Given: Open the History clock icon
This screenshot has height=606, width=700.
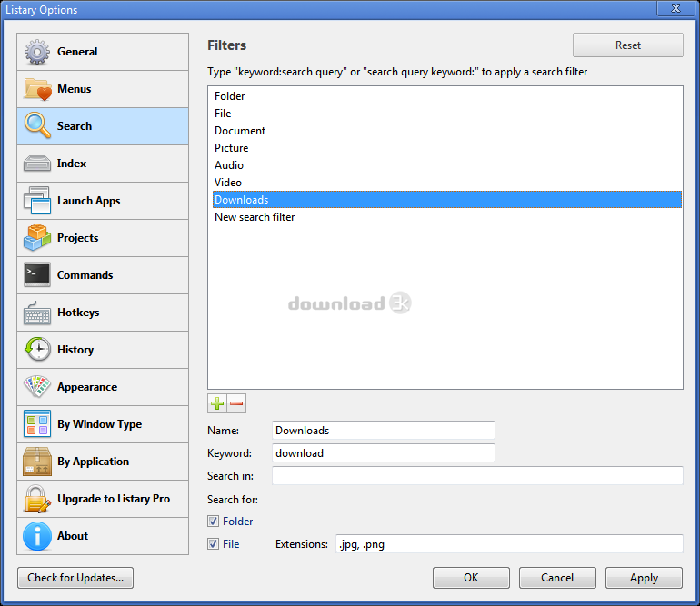Looking at the screenshot, I should (37, 350).
